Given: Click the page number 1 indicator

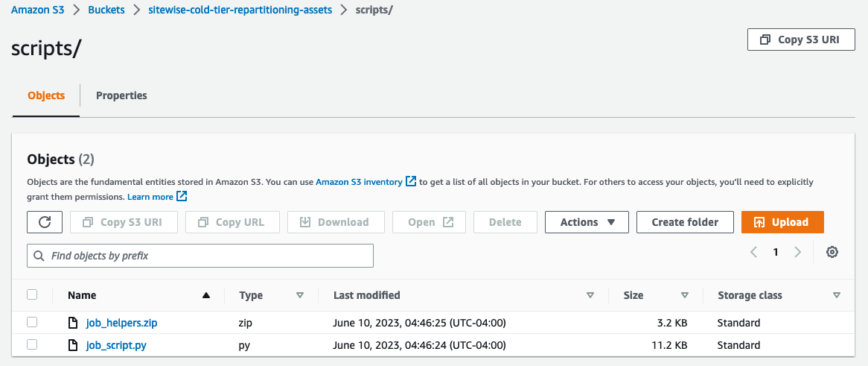Looking at the screenshot, I should tap(776, 252).
